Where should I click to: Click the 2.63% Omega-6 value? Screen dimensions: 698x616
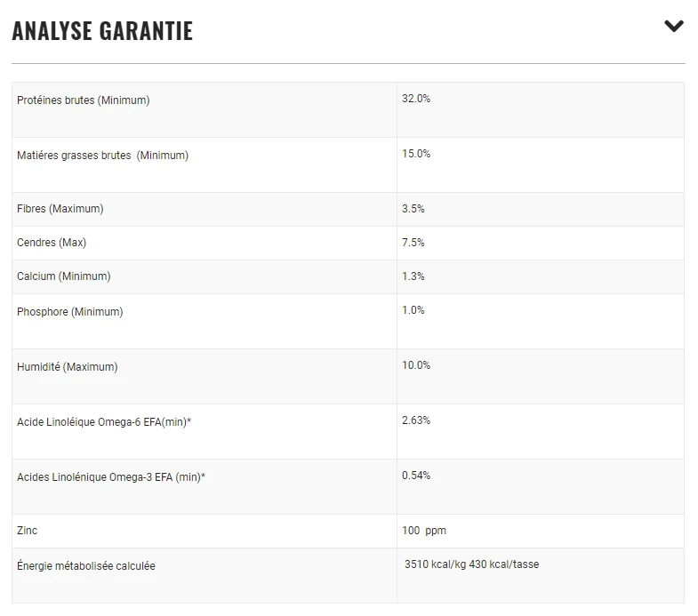coord(416,420)
